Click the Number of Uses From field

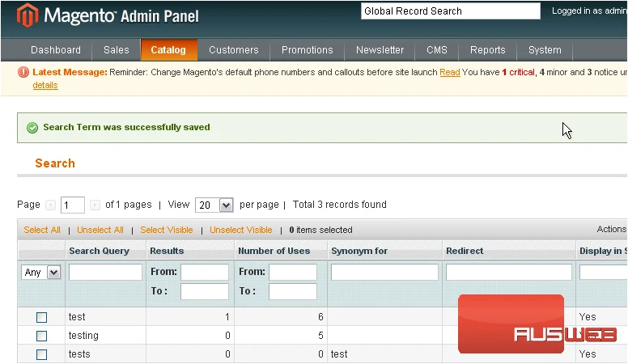point(293,272)
